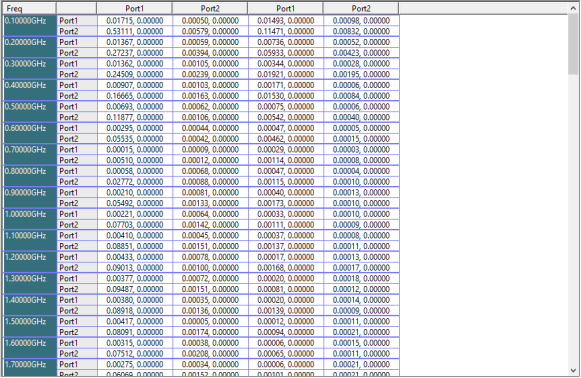Click the Freq column header

[x=29, y=8]
